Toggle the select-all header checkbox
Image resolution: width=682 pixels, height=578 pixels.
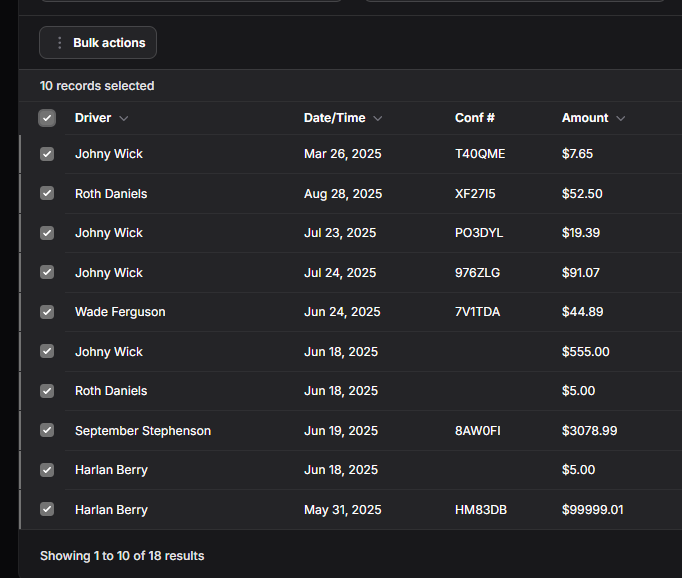47,118
